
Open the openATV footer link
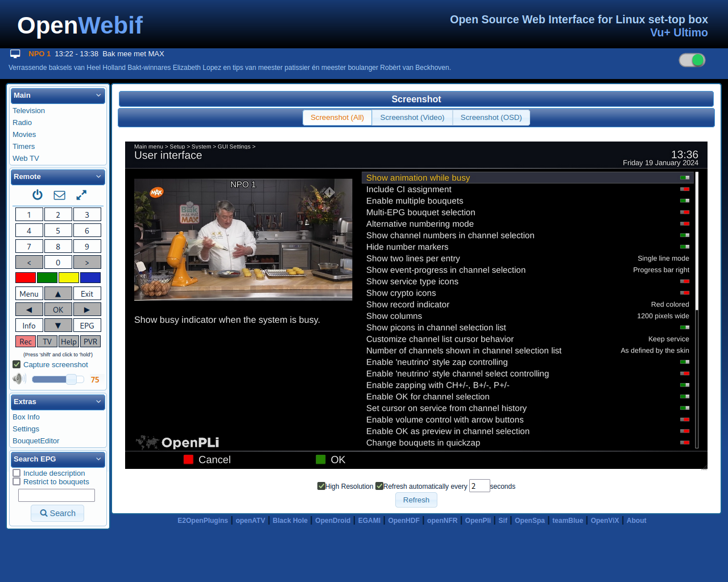[250, 521]
